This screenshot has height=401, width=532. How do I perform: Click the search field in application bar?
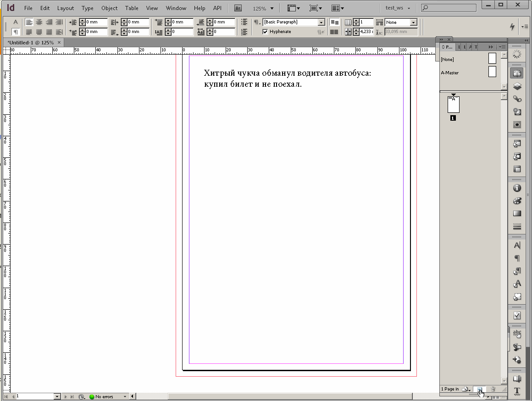[449, 7]
